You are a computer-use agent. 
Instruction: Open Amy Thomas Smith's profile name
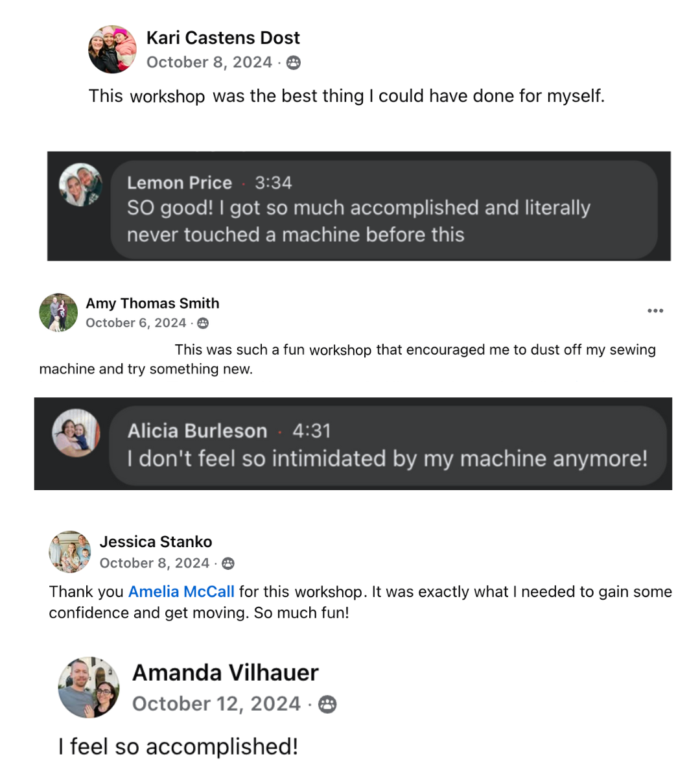[x=152, y=303]
